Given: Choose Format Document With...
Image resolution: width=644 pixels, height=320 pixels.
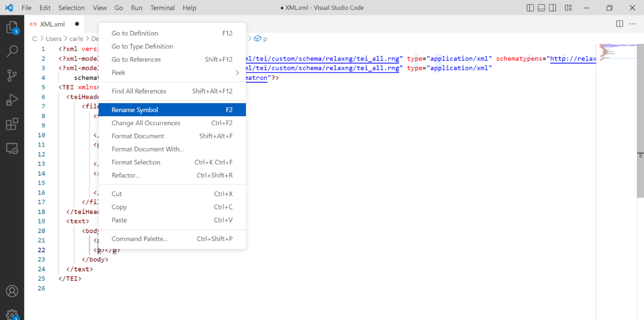Looking at the screenshot, I should point(172,149).
